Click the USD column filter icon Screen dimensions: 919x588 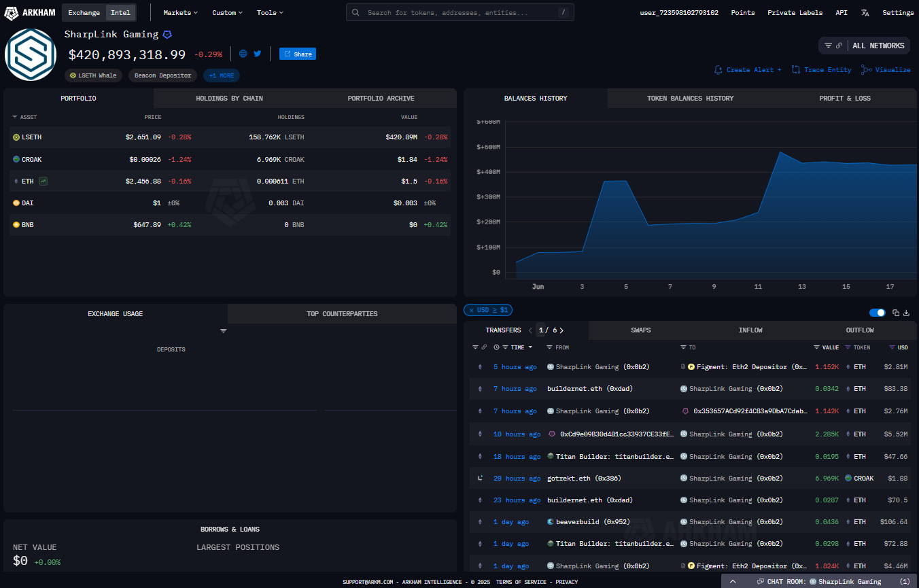pyautogui.click(x=892, y=347)
